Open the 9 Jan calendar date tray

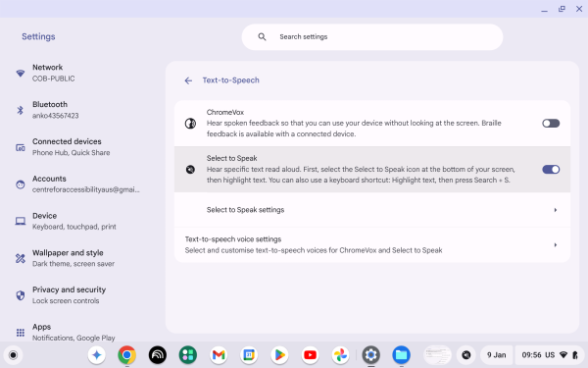(x=497, y=355)
